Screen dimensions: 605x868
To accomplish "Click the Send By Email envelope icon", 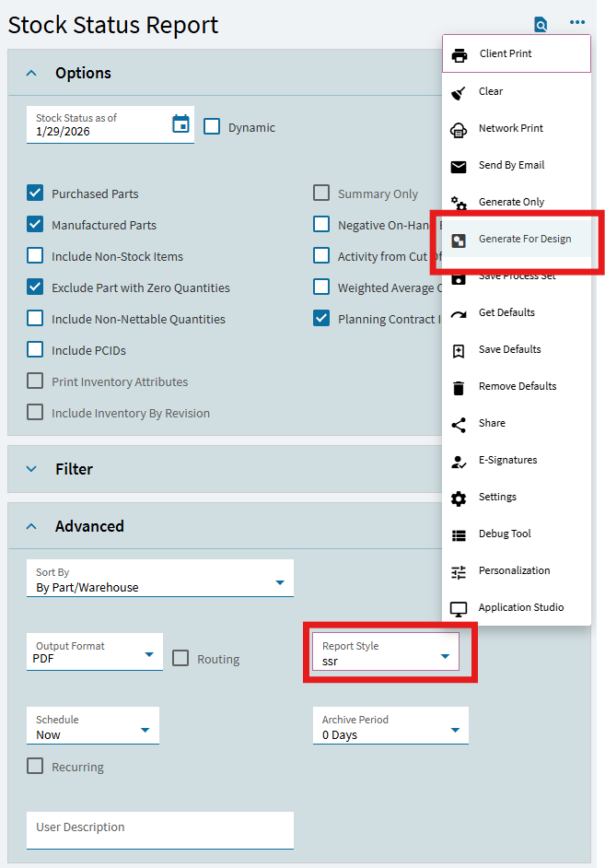I will pos(459,166).
